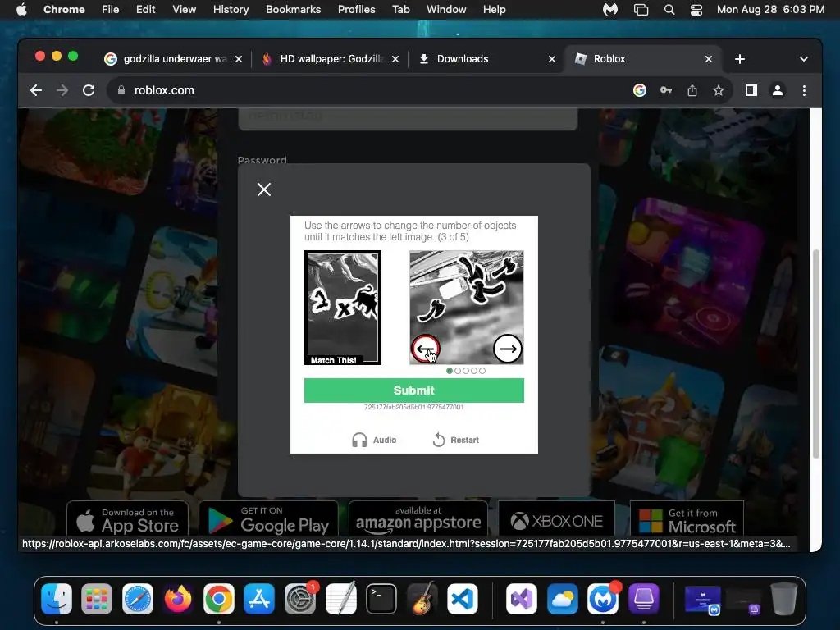840x630 pixels.
Task: Share this page via share icon
Action: click(x=692, y=90)
